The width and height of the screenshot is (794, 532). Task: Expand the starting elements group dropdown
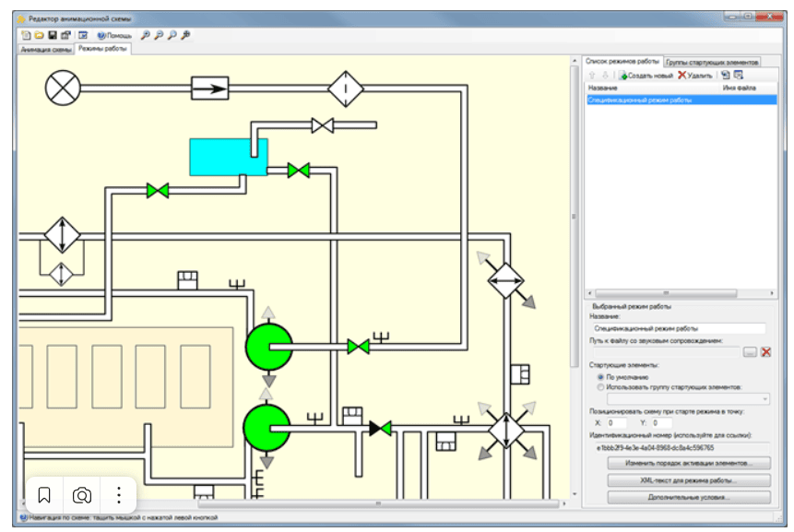pos(765,398)
